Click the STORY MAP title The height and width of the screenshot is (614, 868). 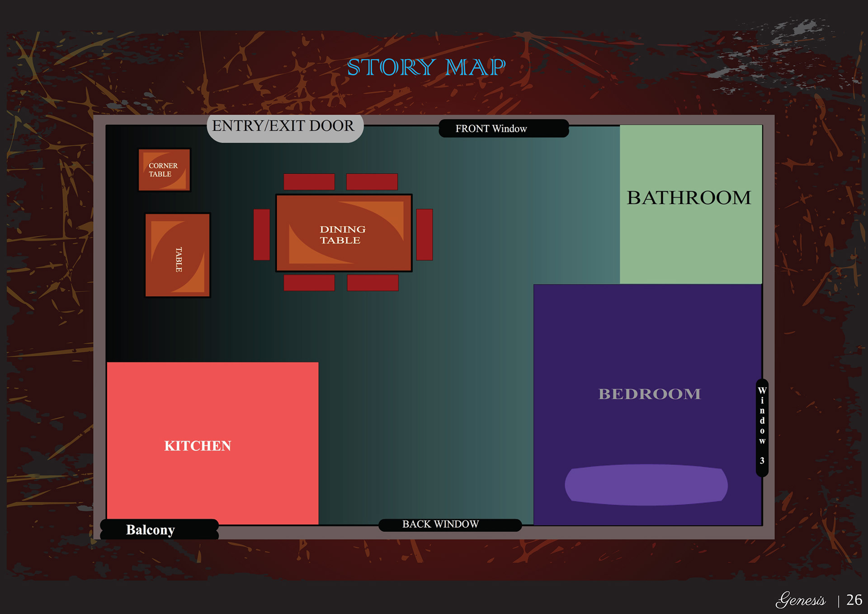(x=426, y=68)
